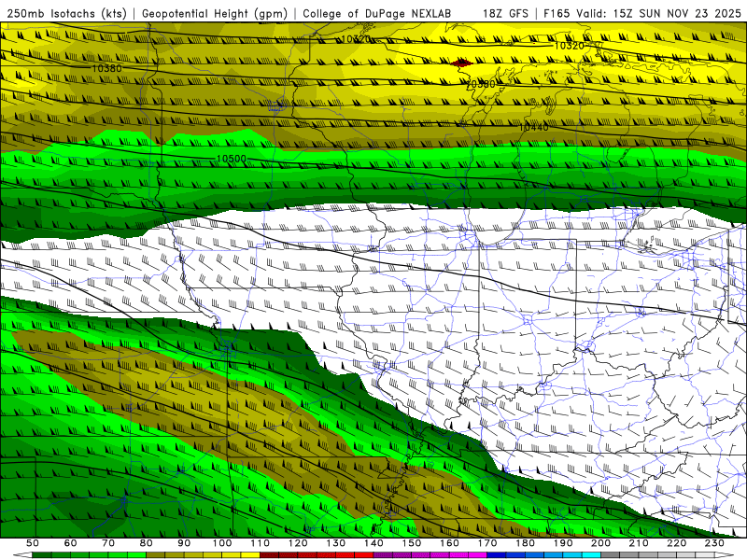Click the 50 knot legend label
The width and height of the screenshot is (747, 560).
click(33, 543)
